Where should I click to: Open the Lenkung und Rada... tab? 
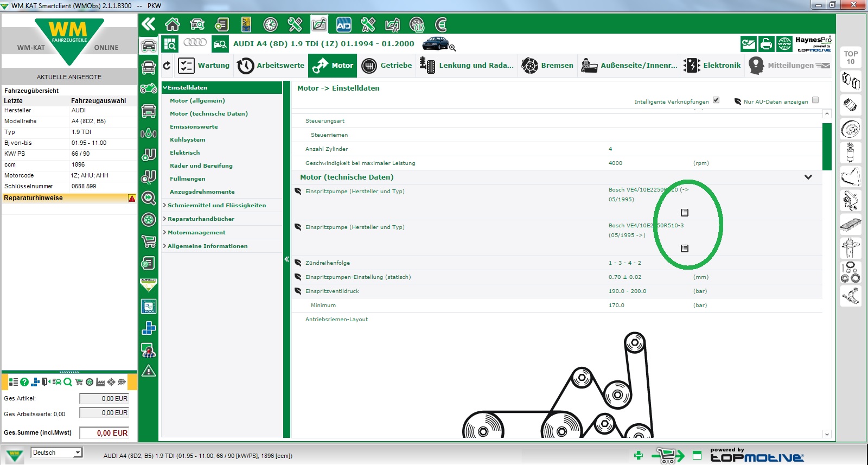tap(467, 66)
